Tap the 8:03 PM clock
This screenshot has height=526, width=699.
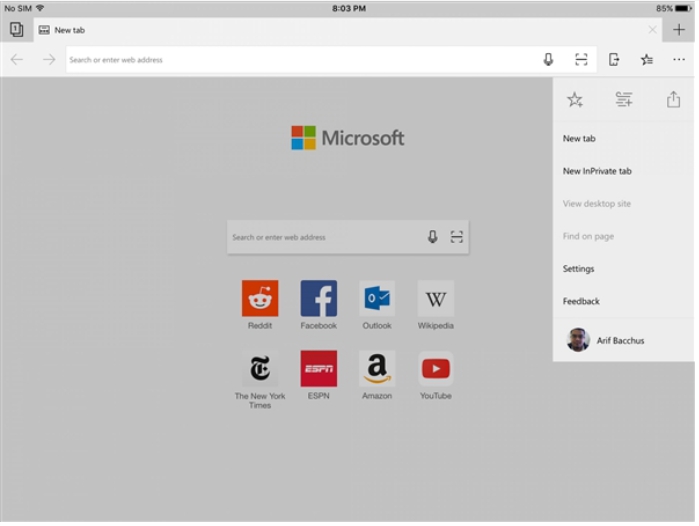click(x=349, y=8)
